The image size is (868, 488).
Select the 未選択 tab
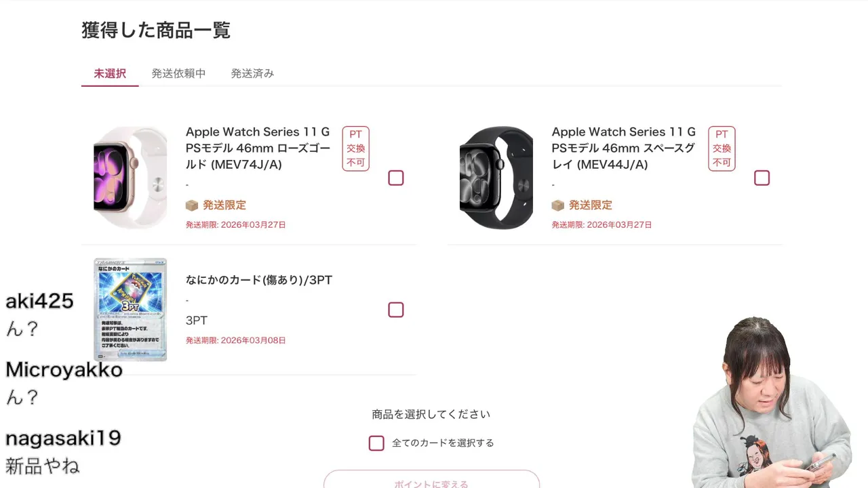click(110, 73)
